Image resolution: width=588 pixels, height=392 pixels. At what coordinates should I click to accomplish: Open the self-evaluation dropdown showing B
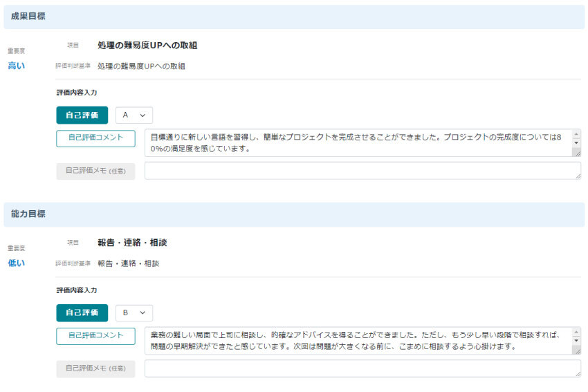[134, 312]
